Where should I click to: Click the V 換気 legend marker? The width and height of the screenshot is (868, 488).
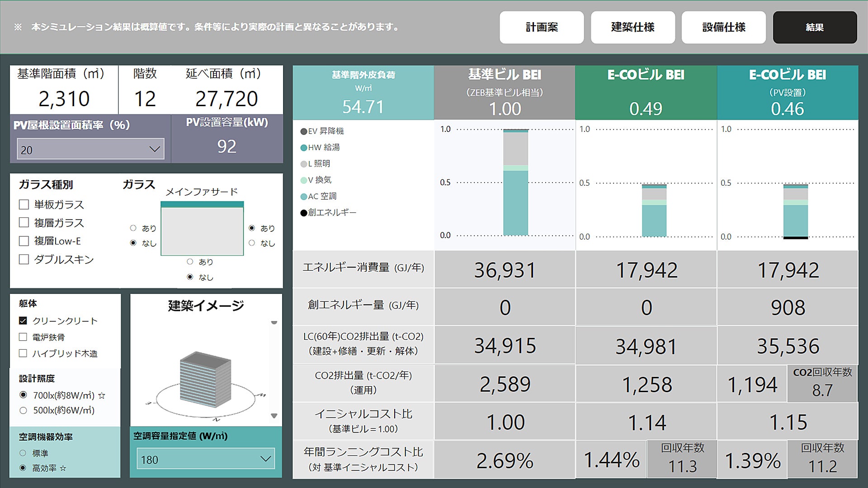click(x=304, y=180)
